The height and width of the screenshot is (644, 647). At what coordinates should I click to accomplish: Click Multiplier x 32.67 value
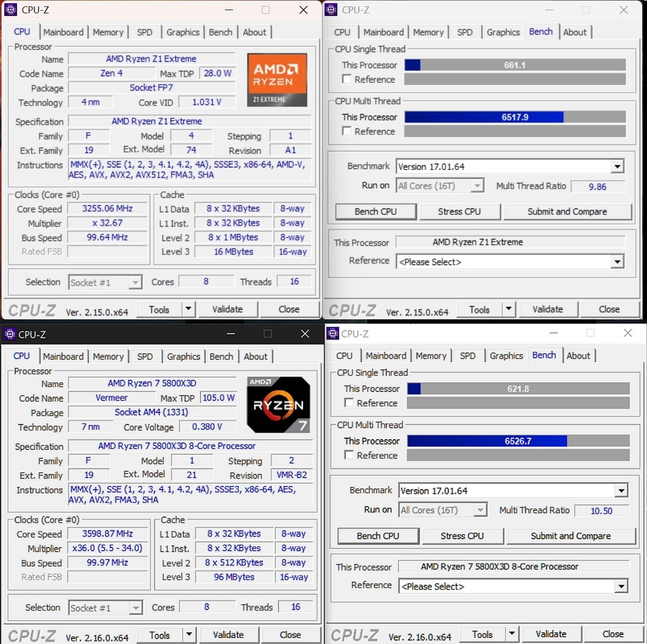108,223
